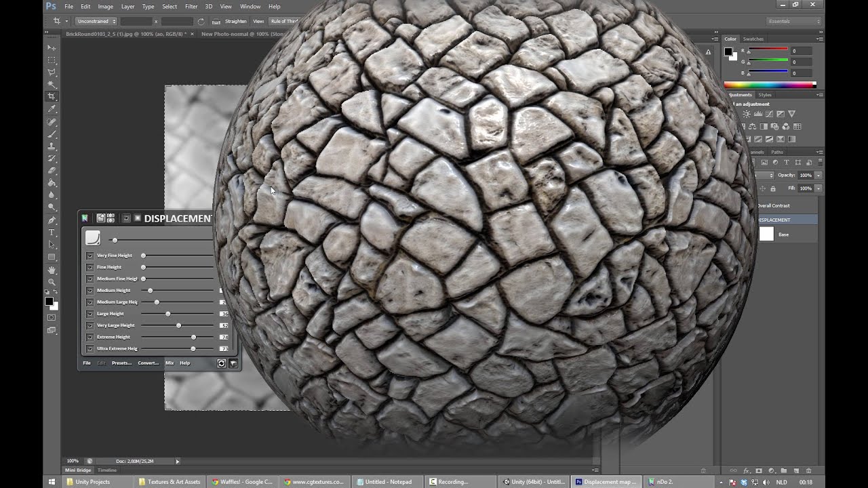The image size is (868, 488).
Task: Click the create new layer icon
Action: pyautogui.click(x=796, y=470)
